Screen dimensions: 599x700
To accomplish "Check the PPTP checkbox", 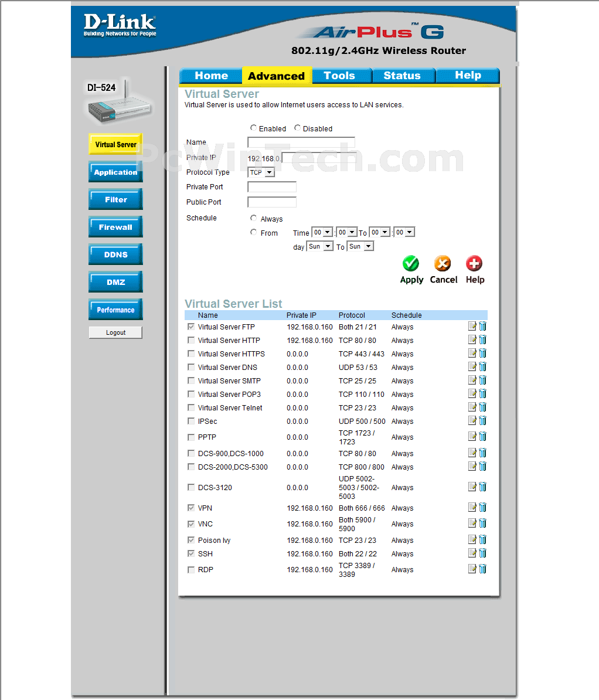I will click(191, 437).
